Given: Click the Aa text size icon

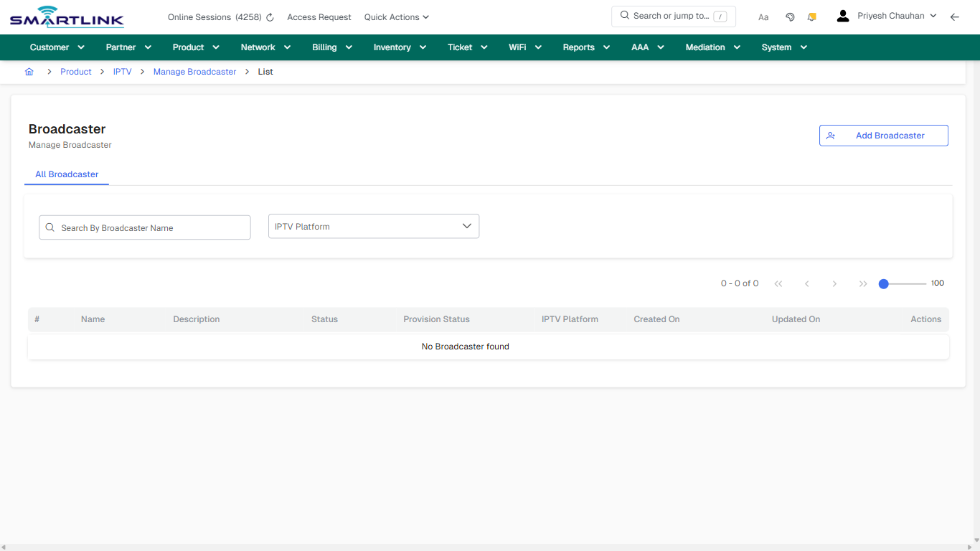Looking at the screenshot, I should pos(763,17).
